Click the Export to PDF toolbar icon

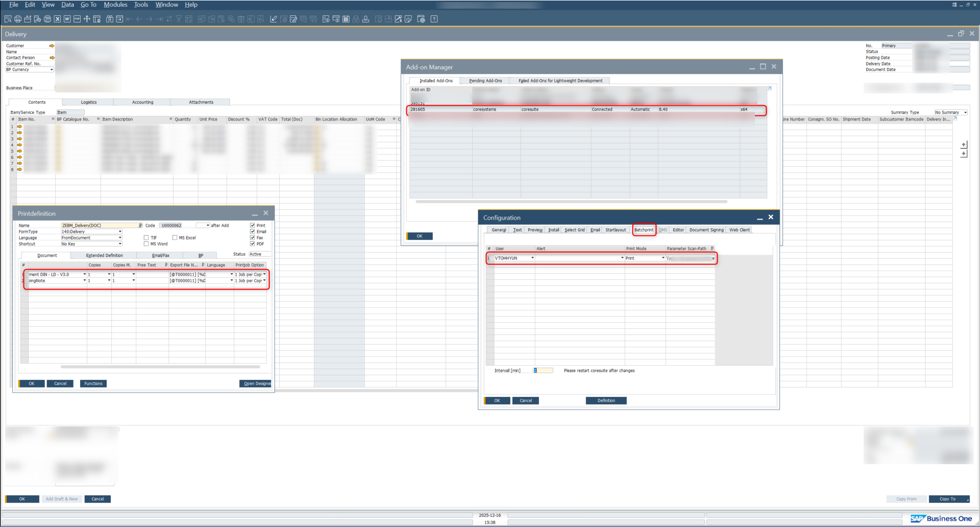pos(77,19)
